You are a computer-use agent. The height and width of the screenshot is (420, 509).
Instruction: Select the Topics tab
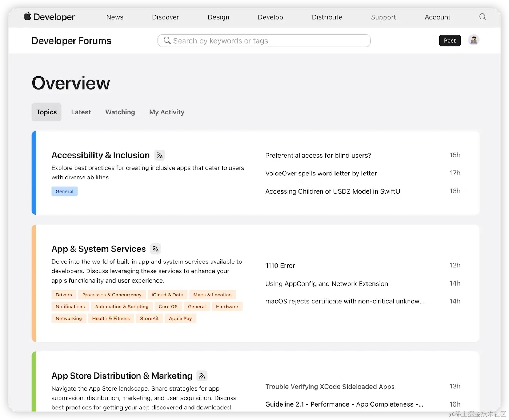coord(47,112)
